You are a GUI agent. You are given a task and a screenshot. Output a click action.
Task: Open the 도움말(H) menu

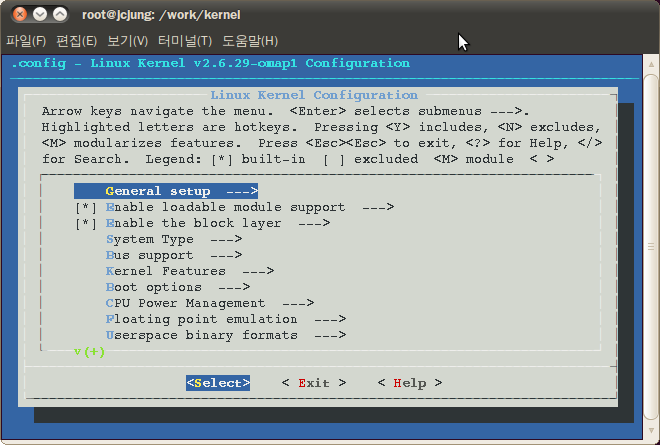click(x=250, y=41)
